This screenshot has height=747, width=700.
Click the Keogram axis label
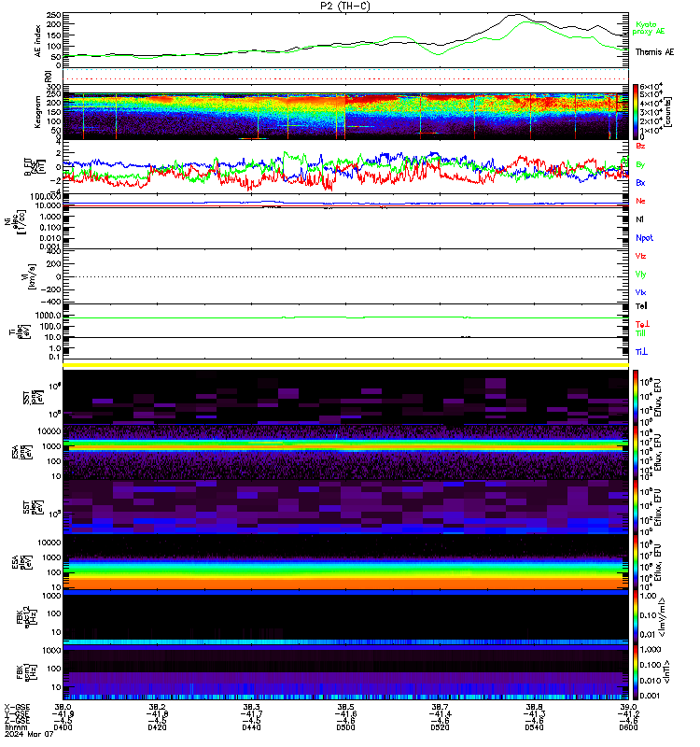[37, 113]
